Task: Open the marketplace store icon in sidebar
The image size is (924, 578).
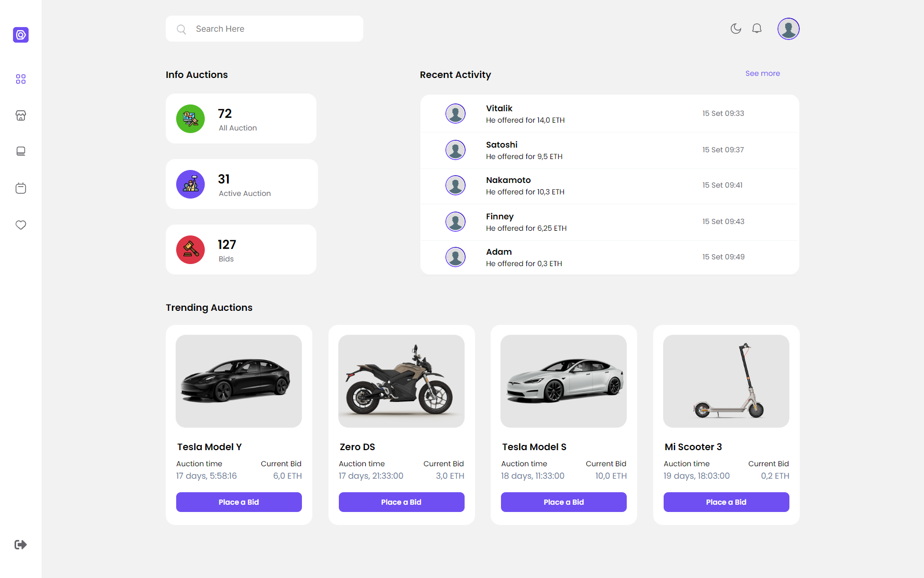Action: tap(21, 115)
